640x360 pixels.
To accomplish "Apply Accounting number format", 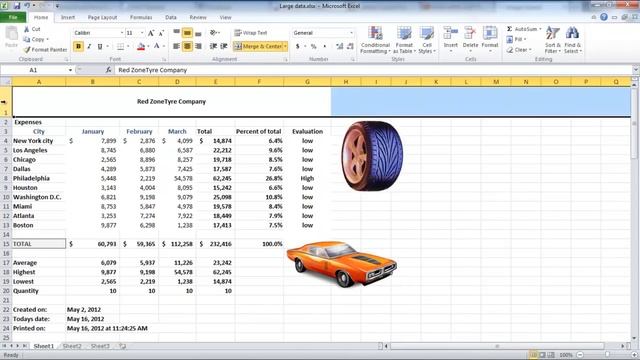I will coord(298,47).
